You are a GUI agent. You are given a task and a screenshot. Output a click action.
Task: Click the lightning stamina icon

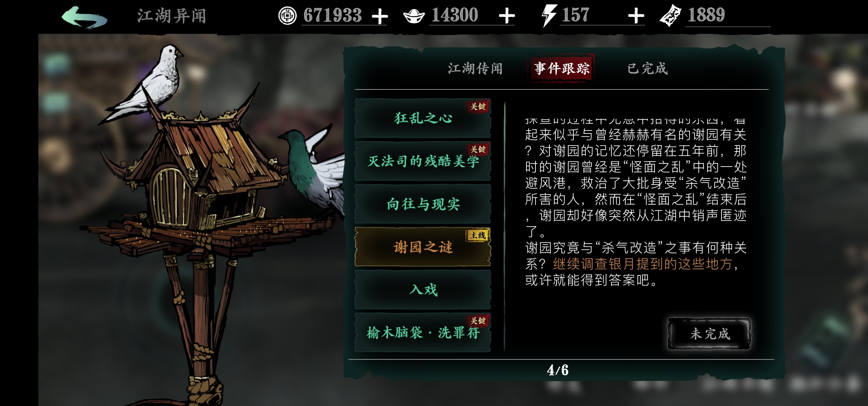(x=549, y=16)
